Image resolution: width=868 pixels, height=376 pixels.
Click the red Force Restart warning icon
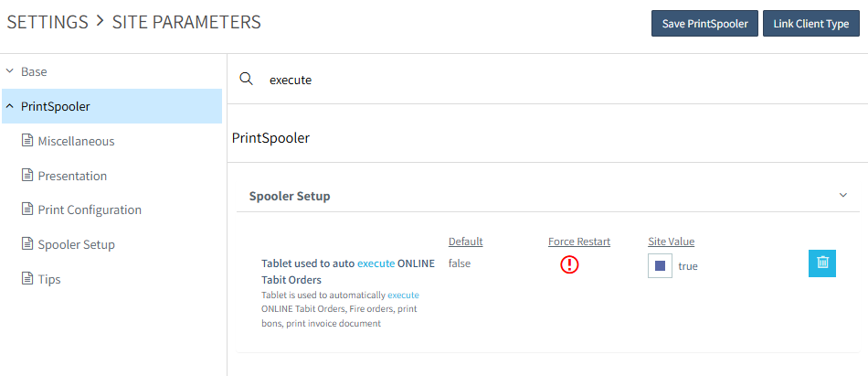(x=570, y=265)
